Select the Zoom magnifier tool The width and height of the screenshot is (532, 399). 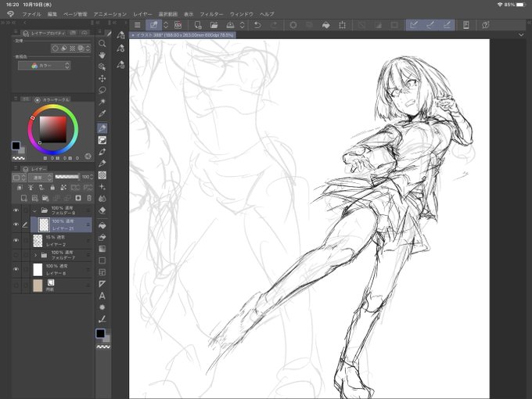pyautogui.click(x=102, y=44)
